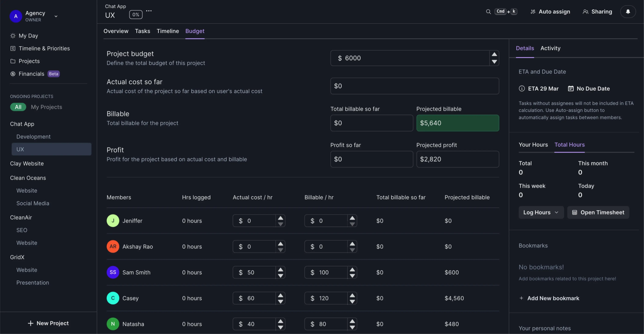
Task: Switch to My Projects filter
Action: pyautogui.click(x=46, y=107)
